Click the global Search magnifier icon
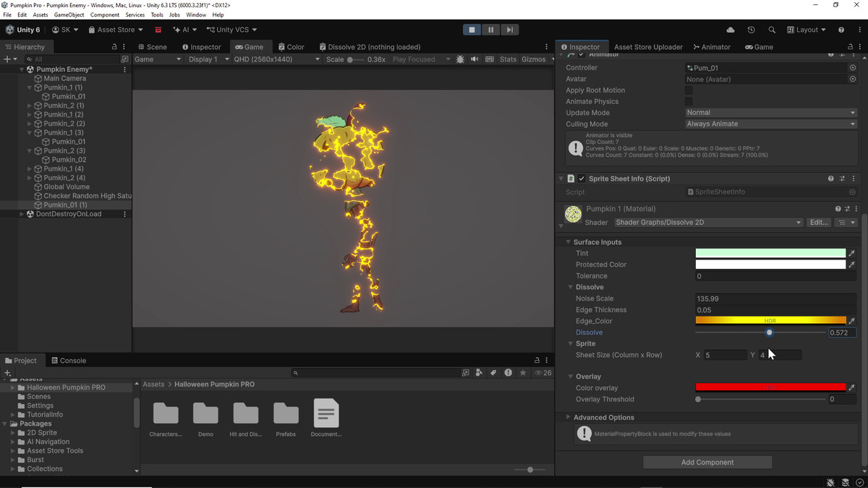Image resolution: width=868 pixels, height=488 pixels. [772, 30]
